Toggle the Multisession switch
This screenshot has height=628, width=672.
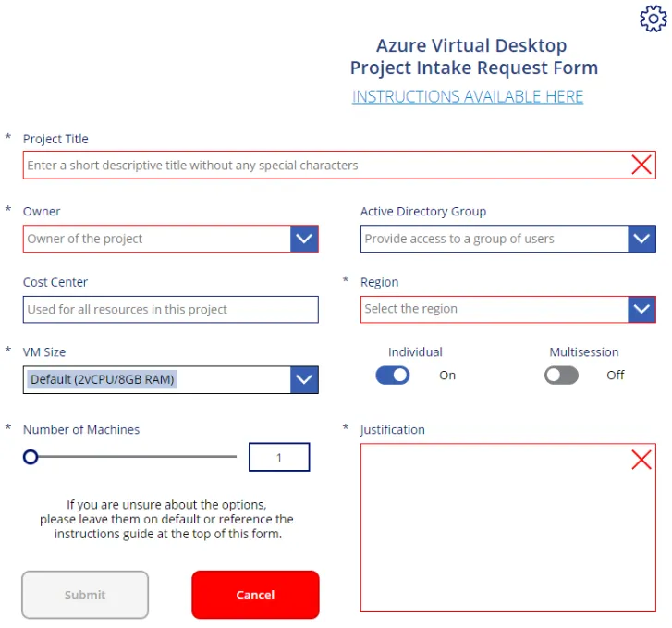(561, 376)
